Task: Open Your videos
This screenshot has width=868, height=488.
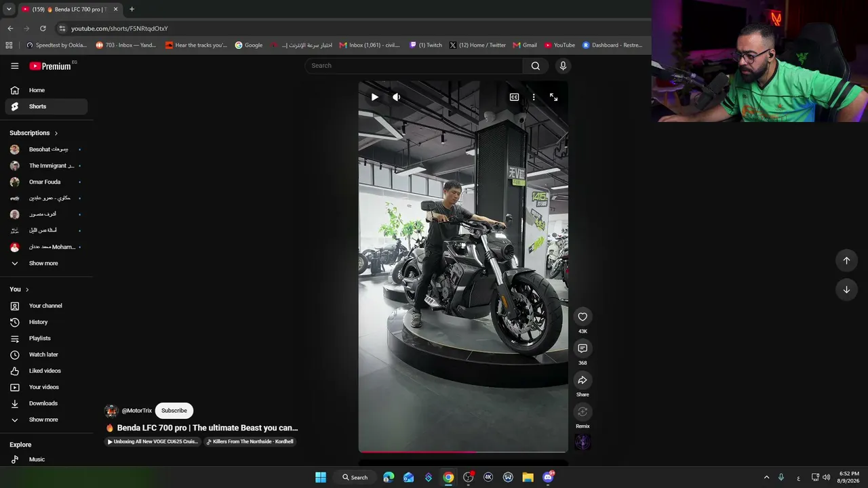Action: click(x=46, y=387)
